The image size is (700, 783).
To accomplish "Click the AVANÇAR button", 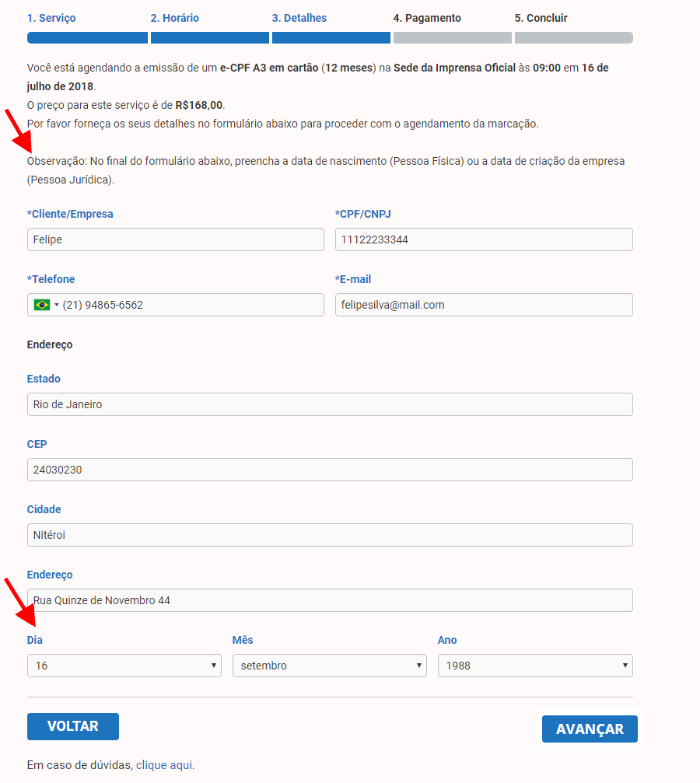I will coord(590,729).
